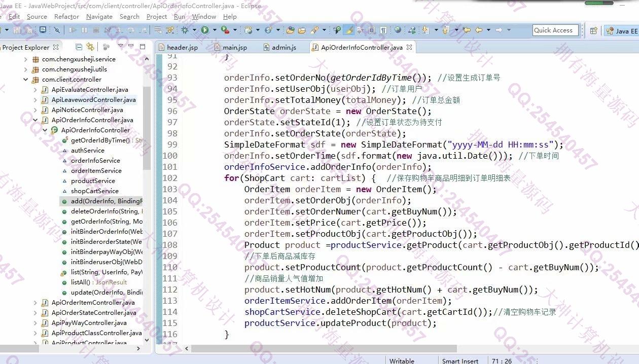Toggle Mark Occurrences highlighter icon
This screenshot has width=639, height=364.
coord(349,30)
